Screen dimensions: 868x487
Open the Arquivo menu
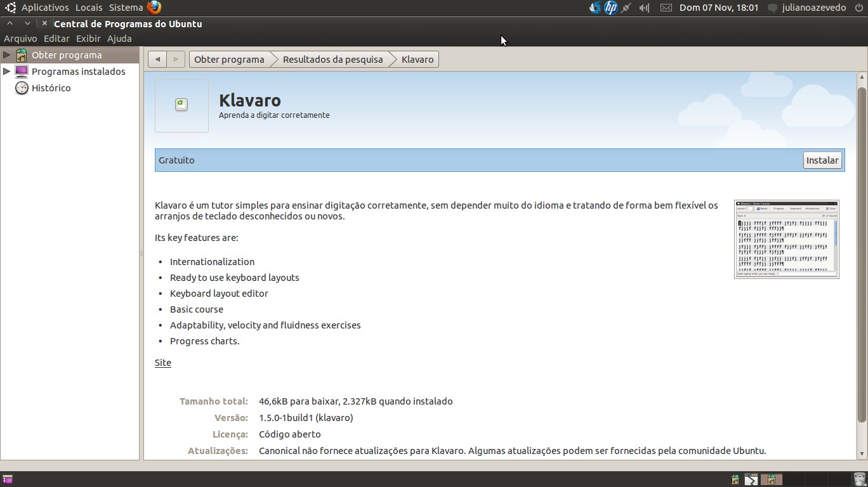click(x=20, y=39)
